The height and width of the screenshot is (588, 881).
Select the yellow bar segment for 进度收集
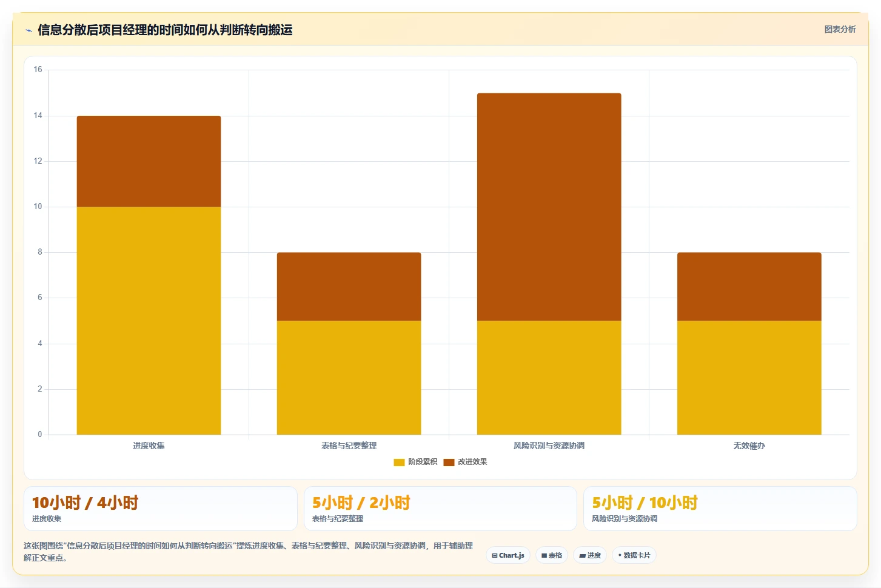click(x=149, y=321)
